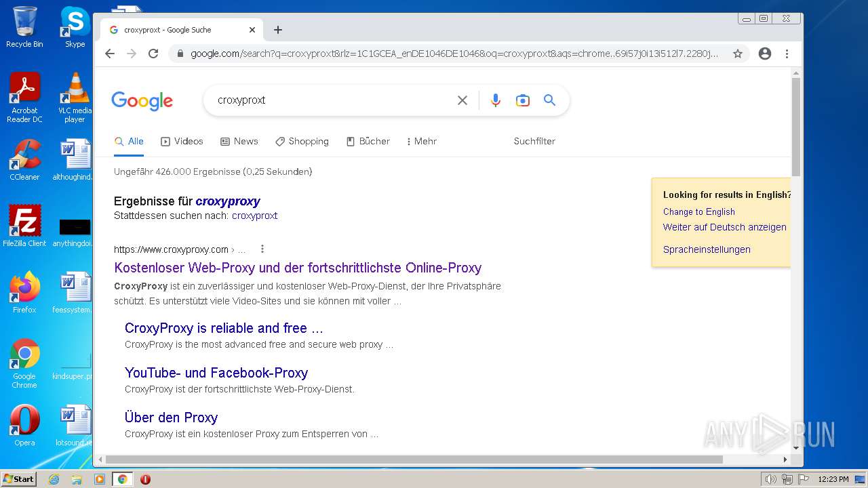Switch to the News tab
This screenshot has width=868, height=488.
click(239, 141)
